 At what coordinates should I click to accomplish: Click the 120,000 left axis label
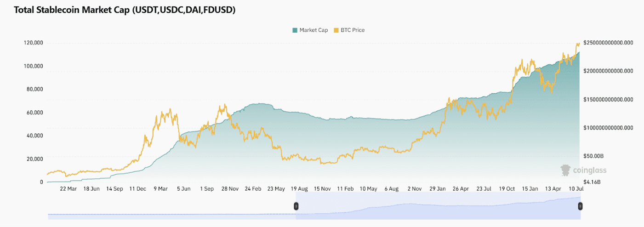click(33, 43)
